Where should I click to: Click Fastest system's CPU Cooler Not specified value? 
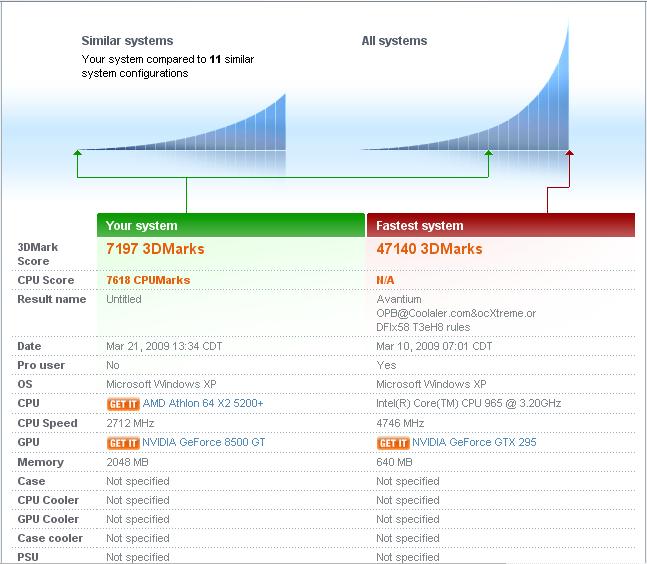tap(408, 500)
